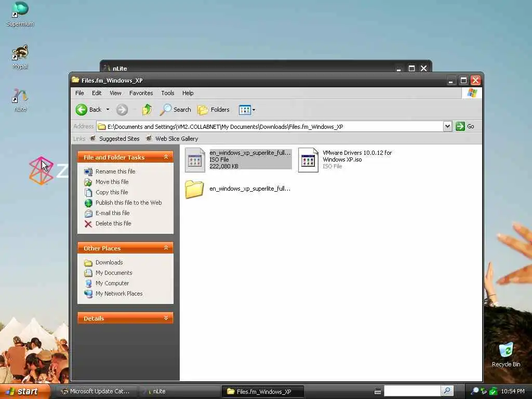Image resolution: width=532 pixels, height=399 pixels.
Task: Click the E-mail envelope icon
Action: pyautogui.click(x=88, y=214)
